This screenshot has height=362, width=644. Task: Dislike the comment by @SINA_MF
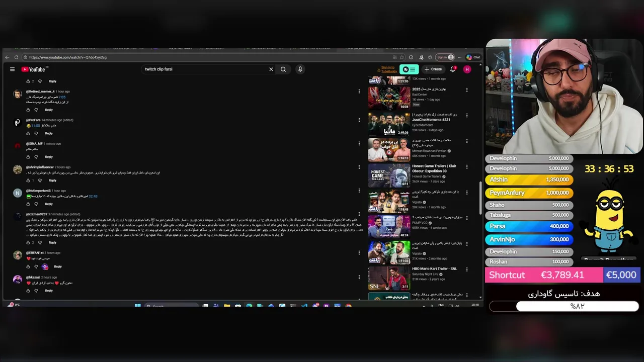point(36,157)
